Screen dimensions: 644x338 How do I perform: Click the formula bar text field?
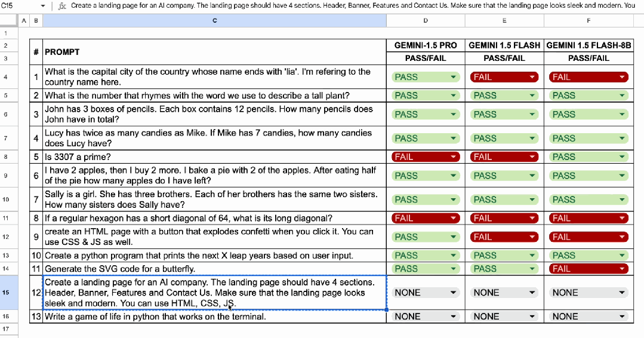(353, 6)
